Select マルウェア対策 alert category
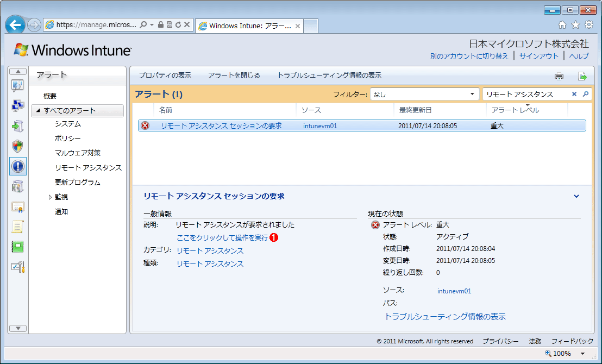The height and width of the screenshot is (364, 602). point(78,153)
